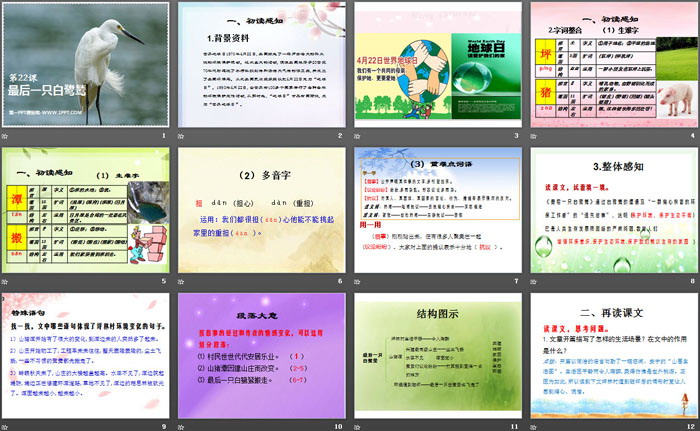Click the animation star icon under slide 7

pyautogui.click(x=357, y=281)
